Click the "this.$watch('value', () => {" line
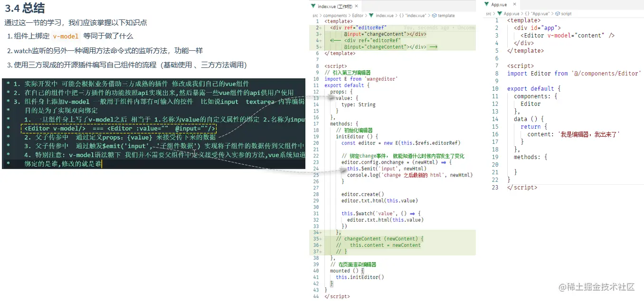Viewport: 644px width, 301px height. click(381, 213)
